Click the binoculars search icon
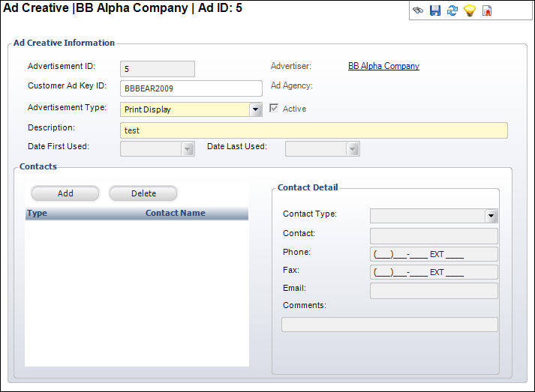 pos(418,11)
